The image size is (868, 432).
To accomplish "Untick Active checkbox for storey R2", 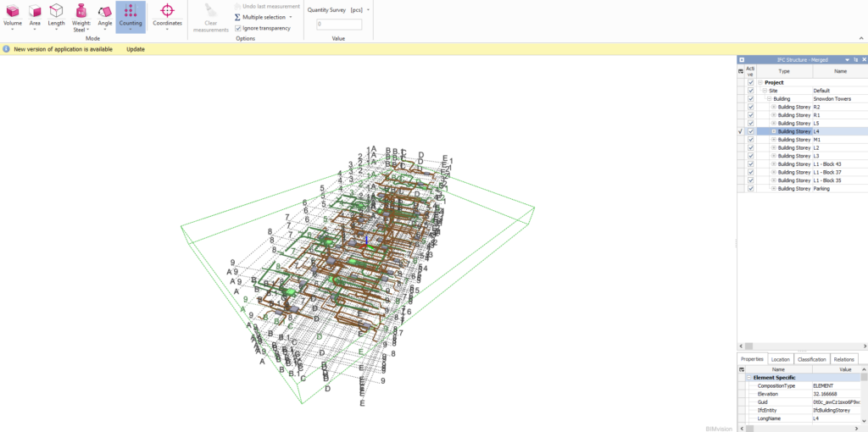I will (751, 108).
